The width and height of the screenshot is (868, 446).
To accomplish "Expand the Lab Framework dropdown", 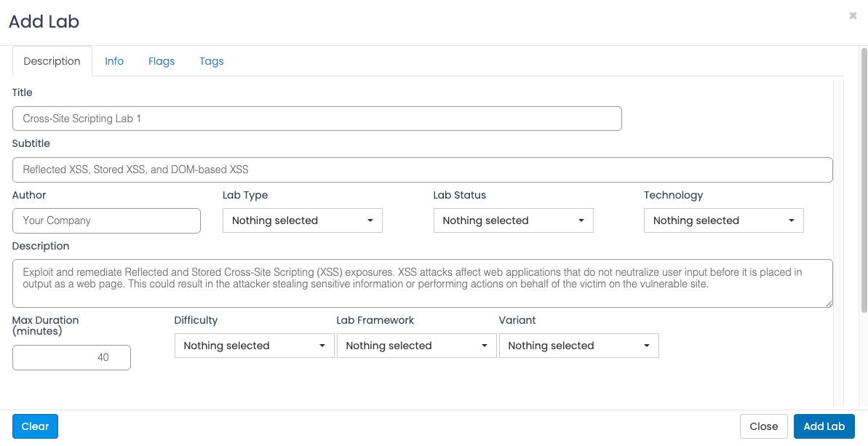I will pyautogui.click(x=416, y=346).
